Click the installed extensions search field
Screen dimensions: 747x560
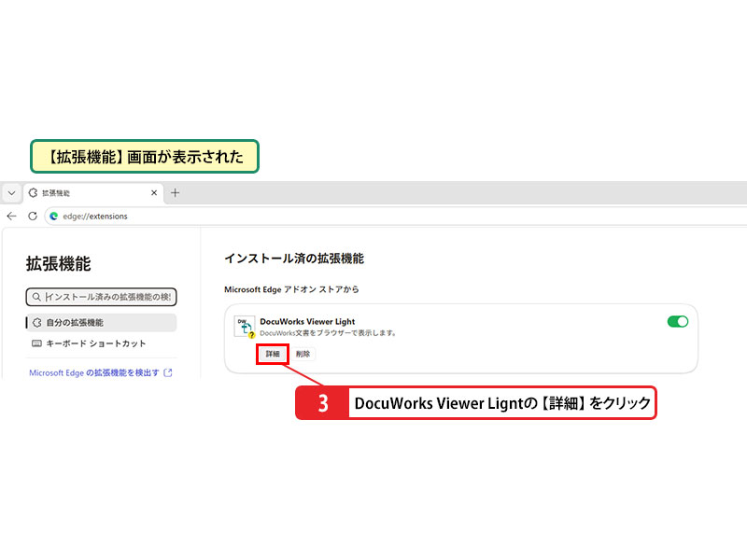coord(101,297)
